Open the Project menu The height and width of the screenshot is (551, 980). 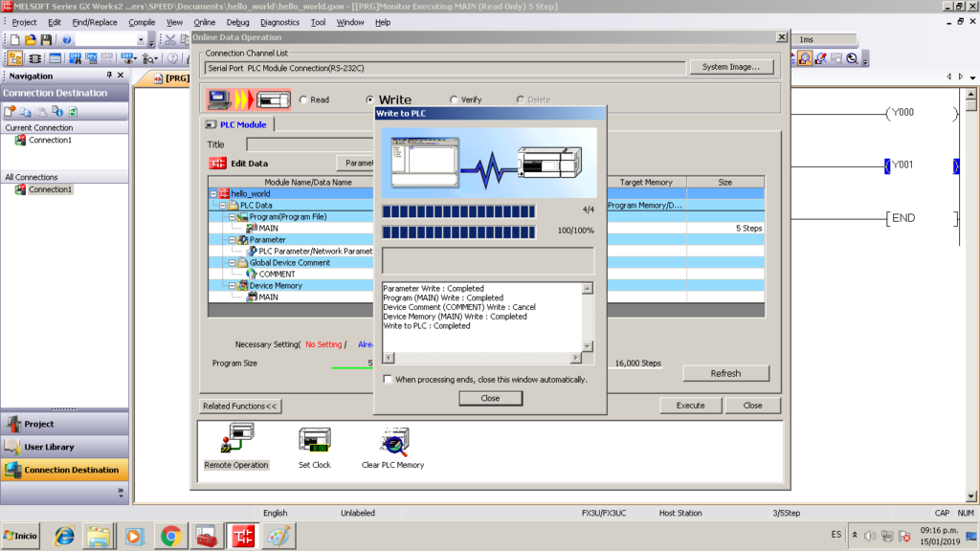(x=24, y=22)
